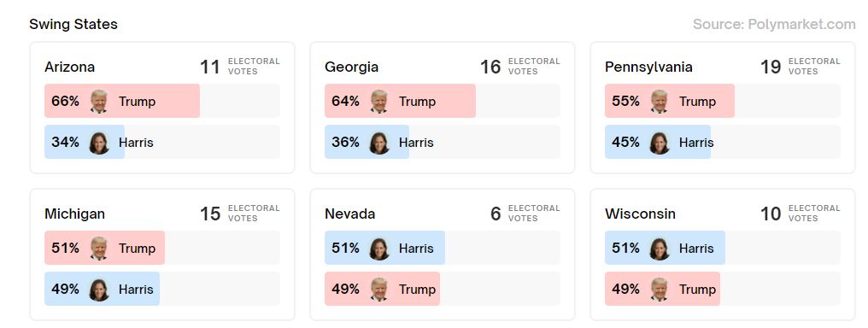Screen dimensions: 868x328
Task: Click Trump's avatar in Arizona card
Action: pyautogui.click(x=98, y=102)
